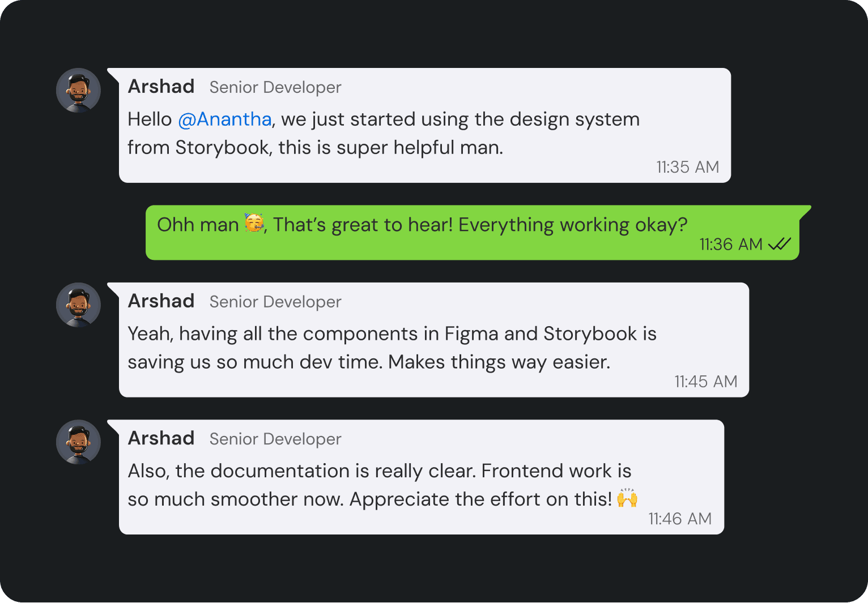Image resolution: width=868 pixels, height=603 pixels.
Task: Click the 11:45 AM timestamp
Action: (706, 382)
